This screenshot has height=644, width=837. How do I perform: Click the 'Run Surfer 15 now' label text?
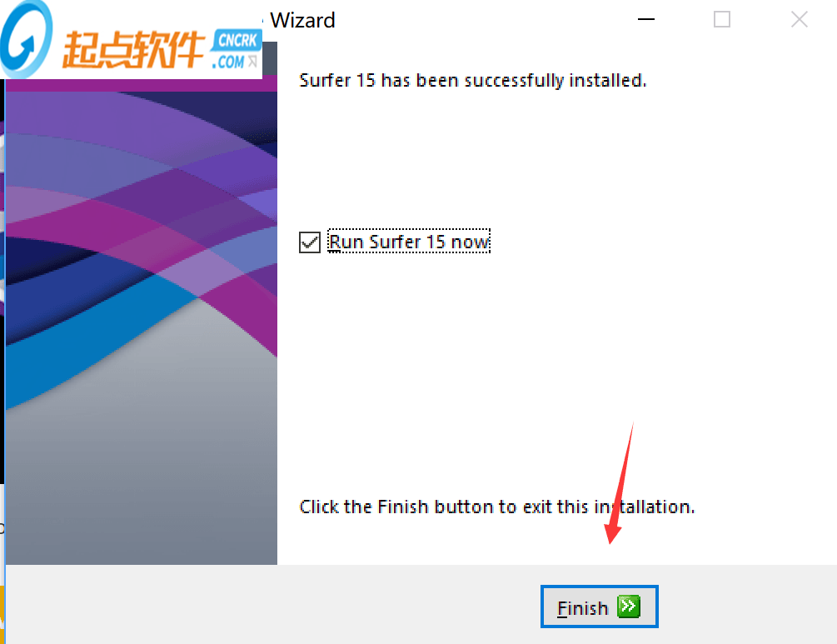[x=408, y=242]
